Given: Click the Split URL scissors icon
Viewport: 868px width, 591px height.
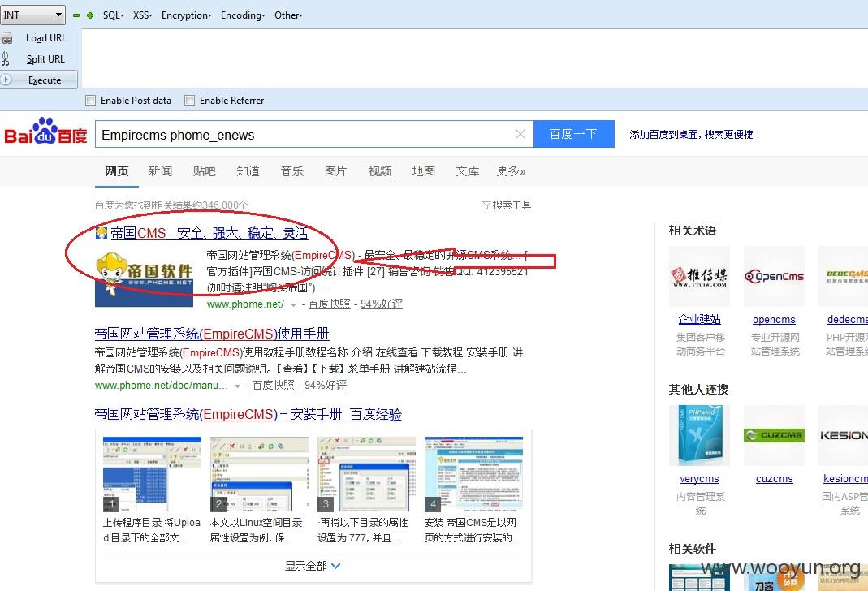Looking at the screenshot, I should [6, 59].
